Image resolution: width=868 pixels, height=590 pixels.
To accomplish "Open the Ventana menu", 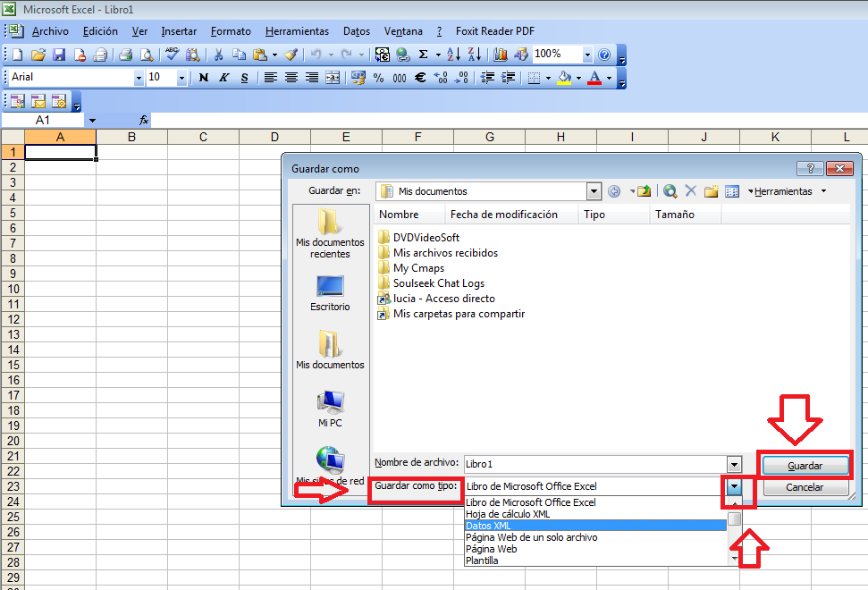I will [x=403, y=31].
